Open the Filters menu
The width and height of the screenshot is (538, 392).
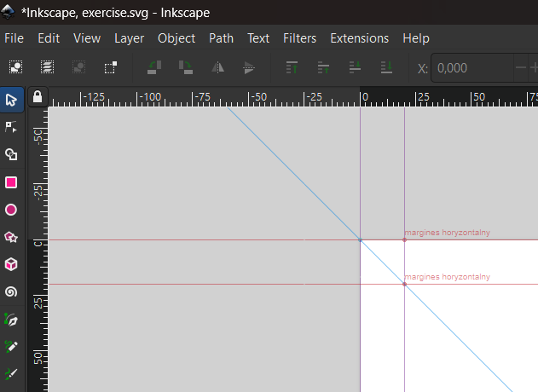point(299,38)
